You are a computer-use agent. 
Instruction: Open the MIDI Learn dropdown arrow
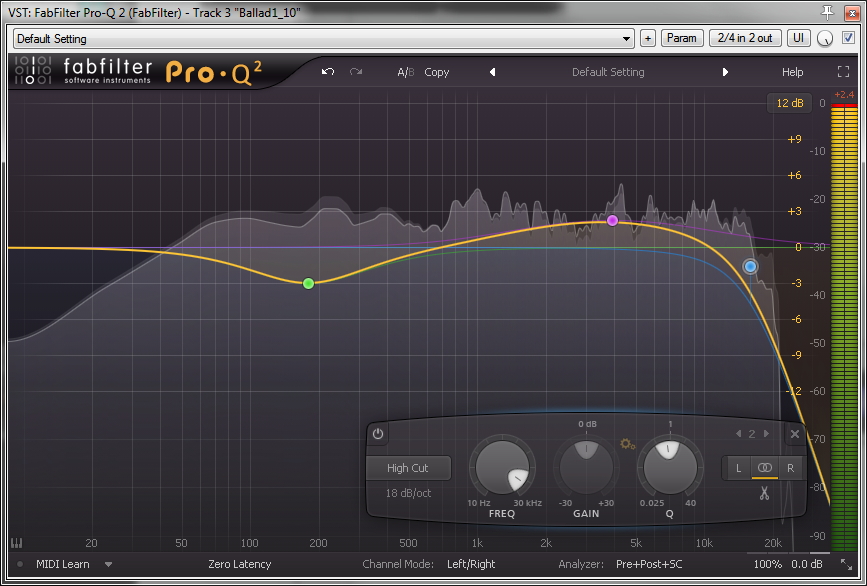tap(108, 564)
